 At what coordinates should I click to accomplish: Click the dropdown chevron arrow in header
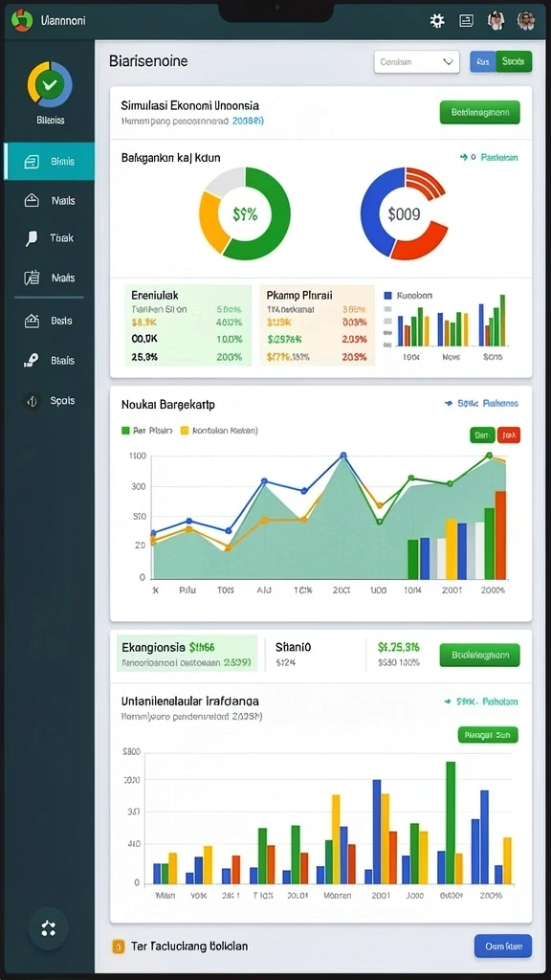(448, 62)
